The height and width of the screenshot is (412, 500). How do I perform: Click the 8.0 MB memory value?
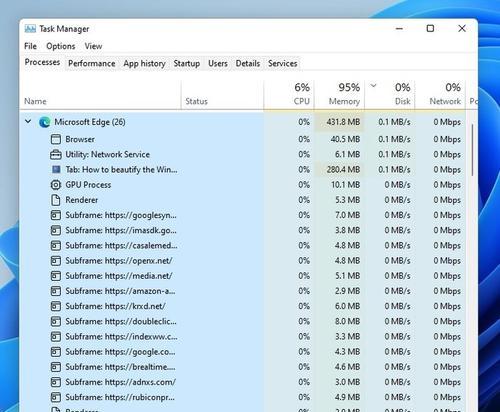(348, 321)
